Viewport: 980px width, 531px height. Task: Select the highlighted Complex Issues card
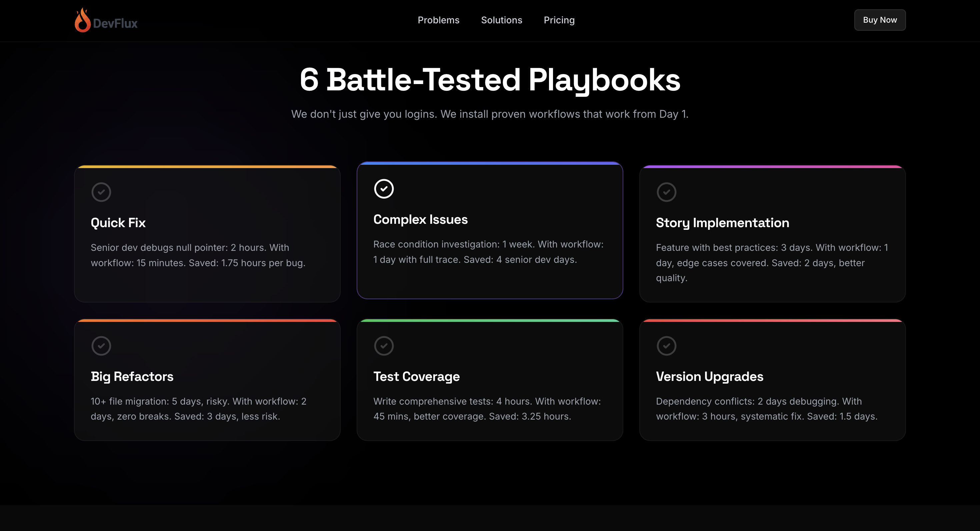pyautogui.click(x=490, y=230)
